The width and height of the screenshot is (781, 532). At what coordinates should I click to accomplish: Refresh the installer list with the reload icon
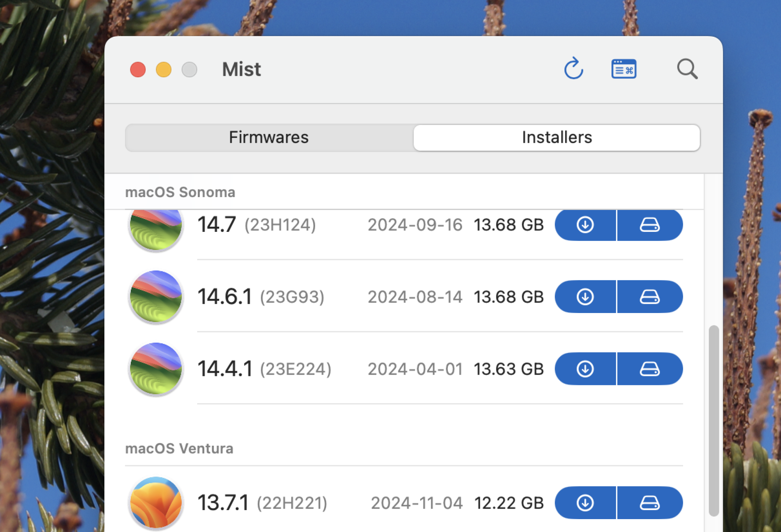pos(573,69)
